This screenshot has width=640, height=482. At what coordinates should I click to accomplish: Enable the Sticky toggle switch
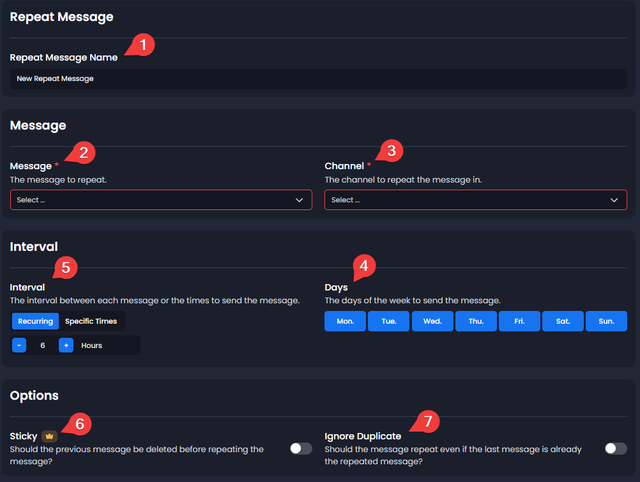[301, 449]
